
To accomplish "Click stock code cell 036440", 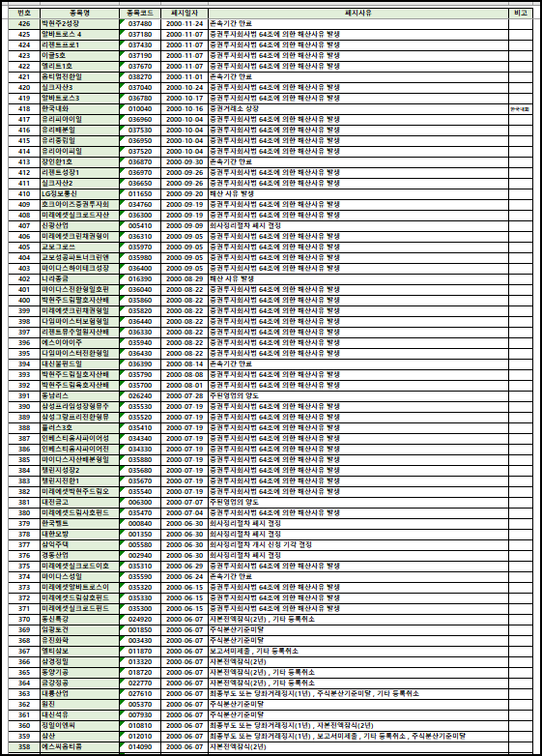I will pyautogui.click(x=140, y=322).
